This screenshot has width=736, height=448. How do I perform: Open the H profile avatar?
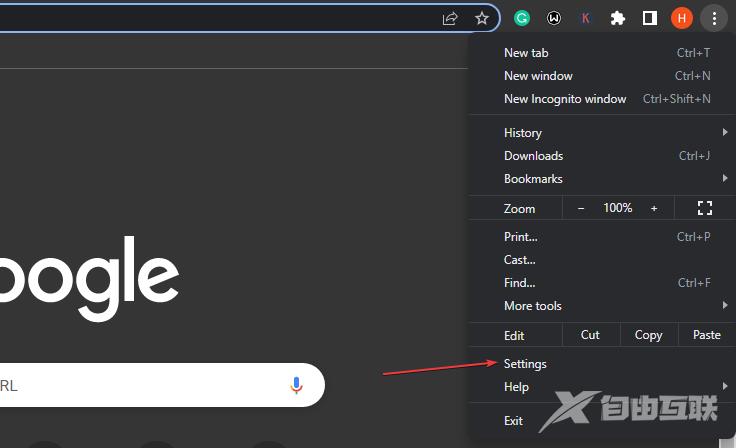pos(682,18)
